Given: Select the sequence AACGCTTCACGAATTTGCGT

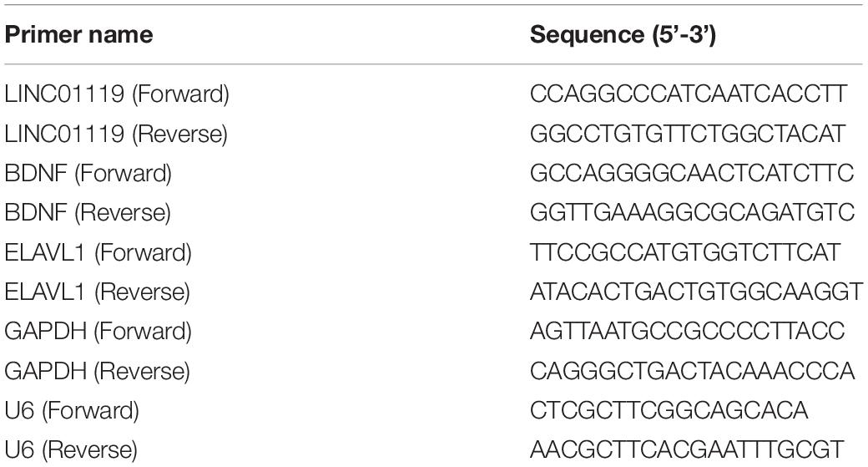Looking at the screenshot, I should tap(687, 449).
